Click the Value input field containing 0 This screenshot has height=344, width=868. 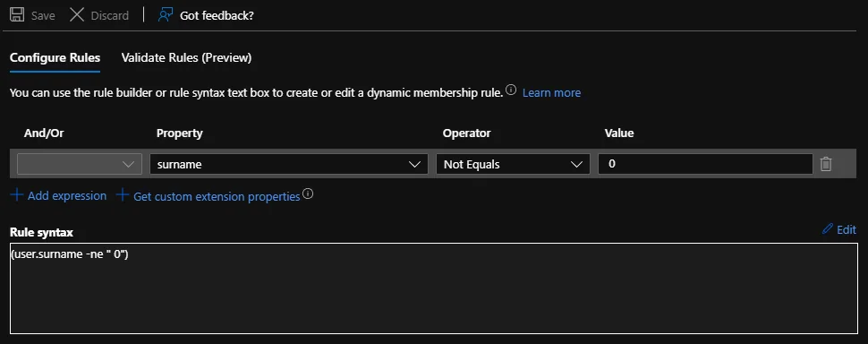705,164
